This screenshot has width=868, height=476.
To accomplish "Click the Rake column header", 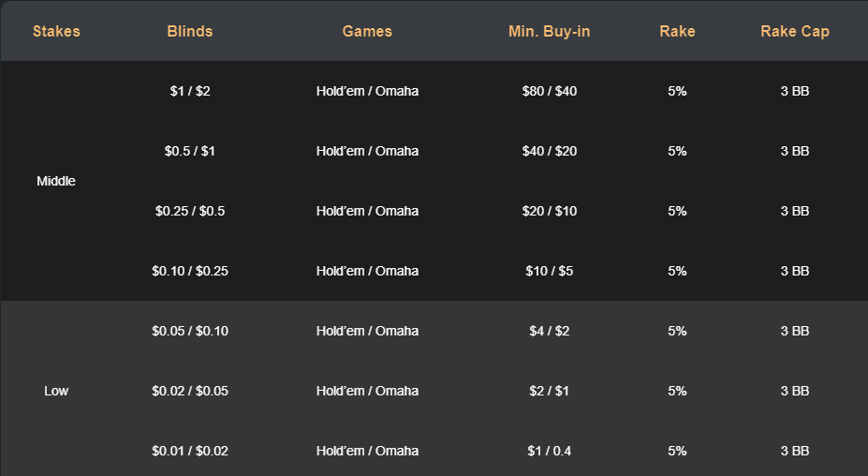I will pos(677,31).
